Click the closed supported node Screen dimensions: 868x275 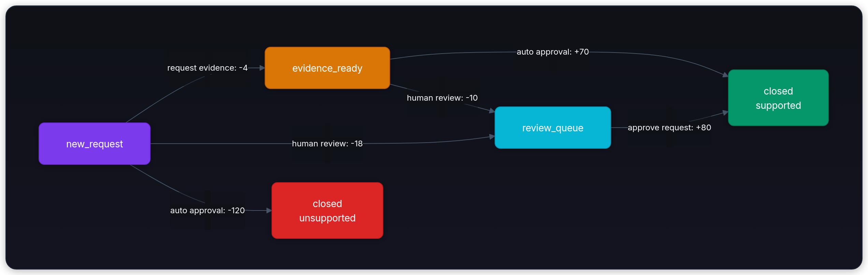(778, 98)
